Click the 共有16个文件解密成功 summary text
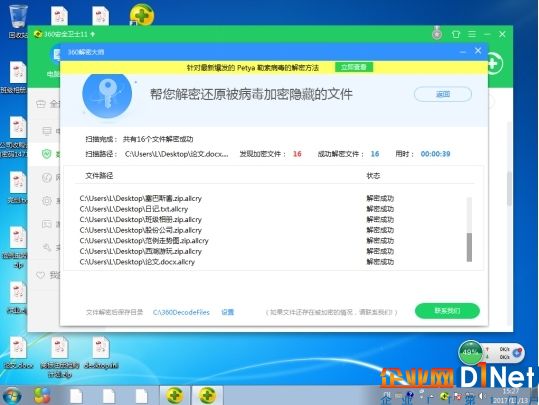This screenshot has width=539, height=405. (158, 139)
